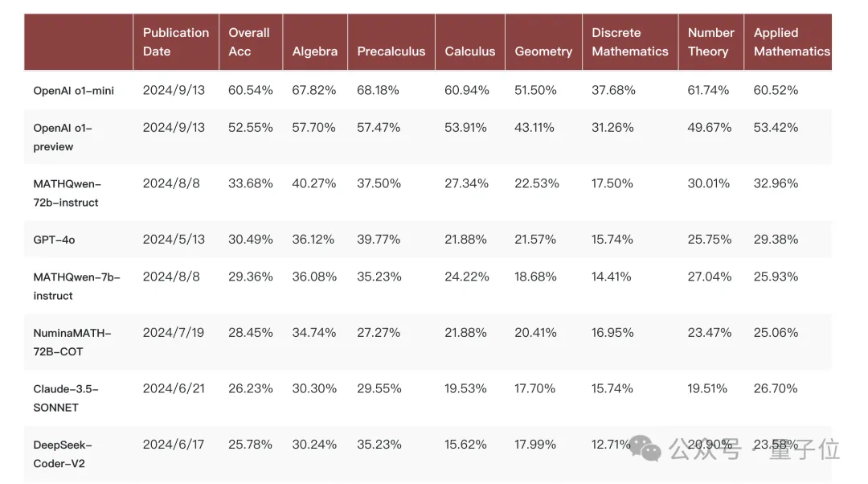This screenshot has height=484, width=868.
Task: Select the Geometry column header
Action: click(x=543, y=51)
